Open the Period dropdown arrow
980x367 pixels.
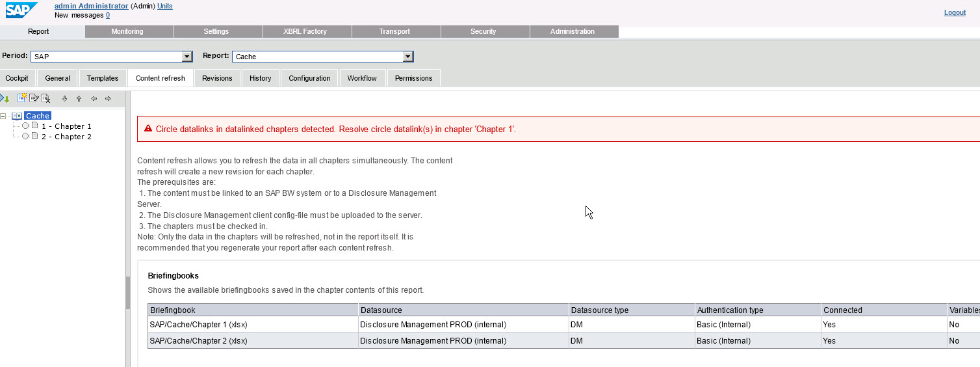pyautogui.click(x=187, y=57)
